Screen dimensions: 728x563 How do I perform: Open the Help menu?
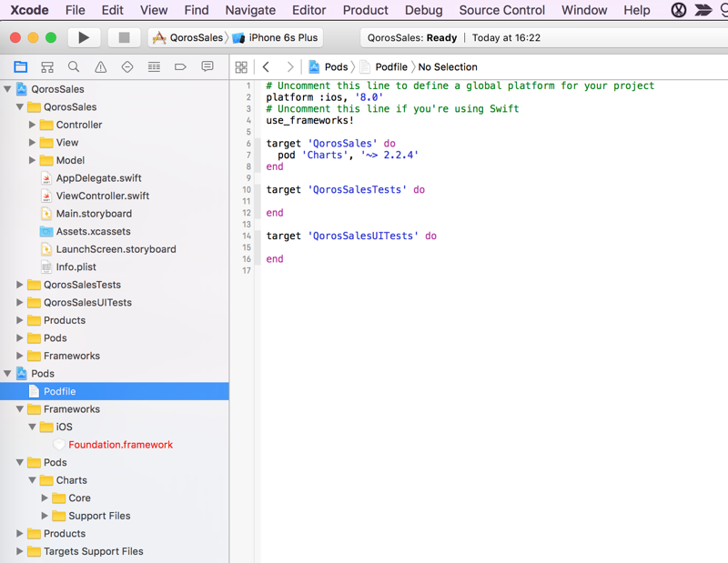pyautogui.click(x=636, y=10)
